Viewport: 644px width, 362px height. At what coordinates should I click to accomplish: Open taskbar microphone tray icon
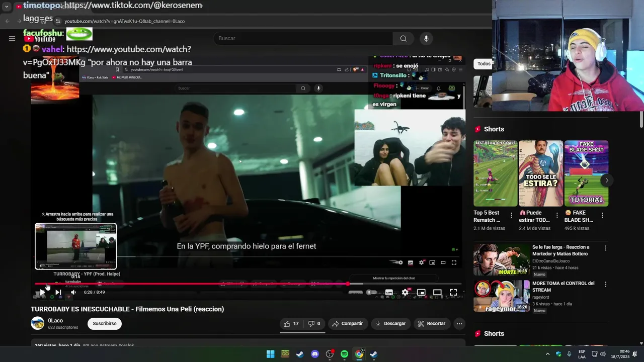[x=569, y=354]
